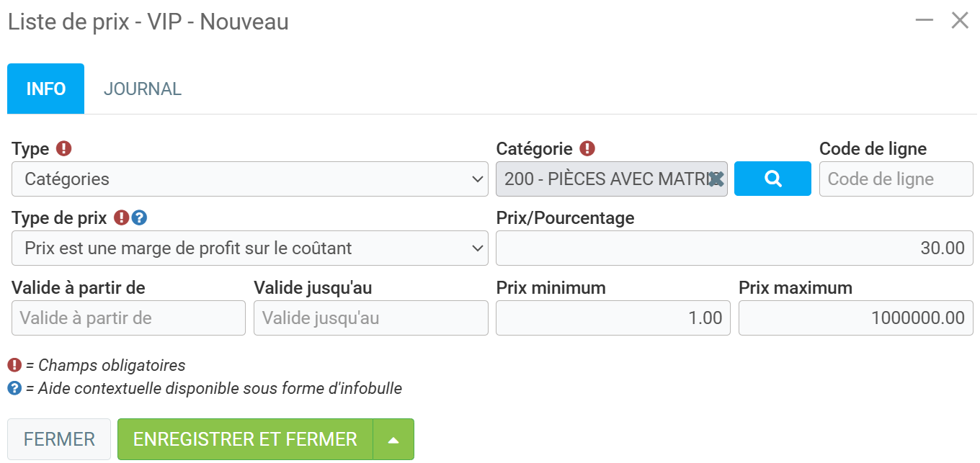Click the blue icon in the Aide contextuelle legend
The width and height of the screenshot is (980, 463).
coord(14,388)
